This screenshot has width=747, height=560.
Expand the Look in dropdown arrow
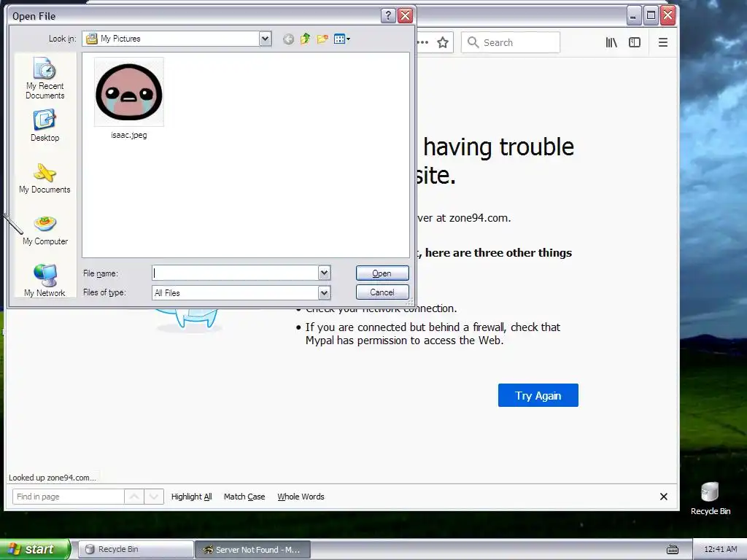[x=266, y=39]
